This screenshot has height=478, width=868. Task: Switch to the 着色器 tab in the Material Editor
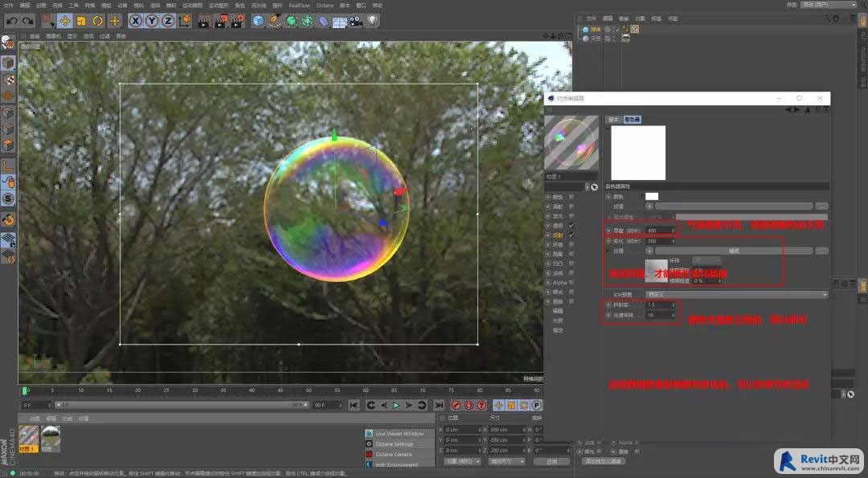pos(633,120)
